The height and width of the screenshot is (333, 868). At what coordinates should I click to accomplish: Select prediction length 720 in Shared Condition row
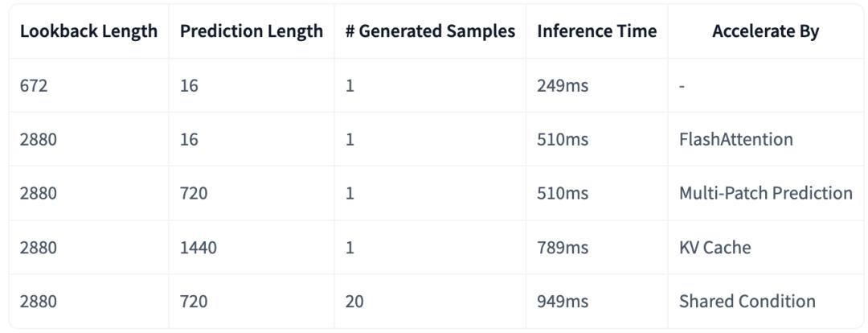pyautogui.click(x=252, y=302)
